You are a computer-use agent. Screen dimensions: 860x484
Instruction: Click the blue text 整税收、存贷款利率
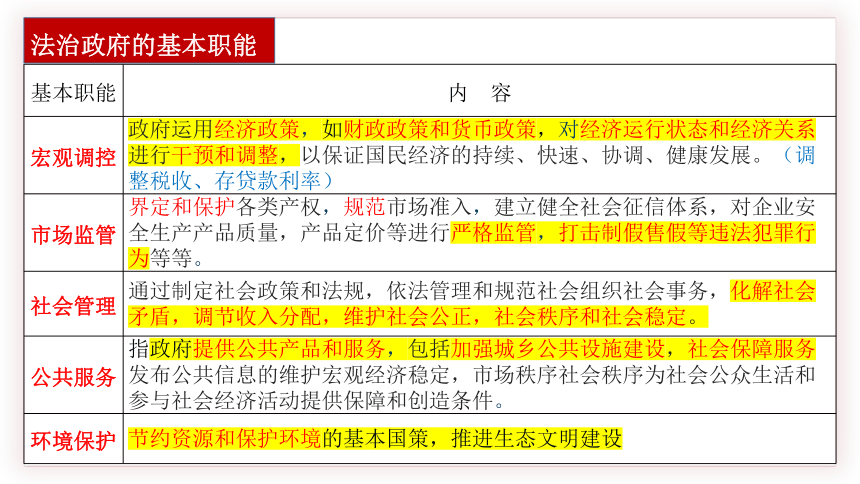(x=225, y=180)
